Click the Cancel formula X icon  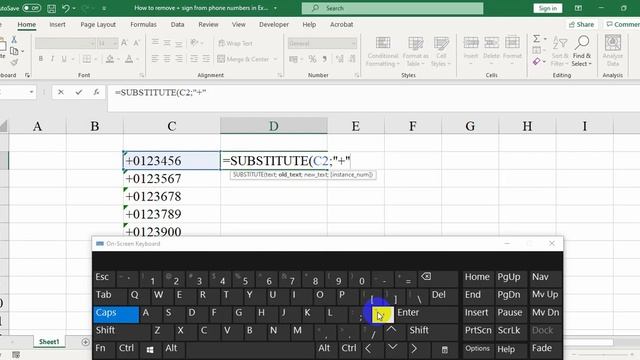(61, 92)
